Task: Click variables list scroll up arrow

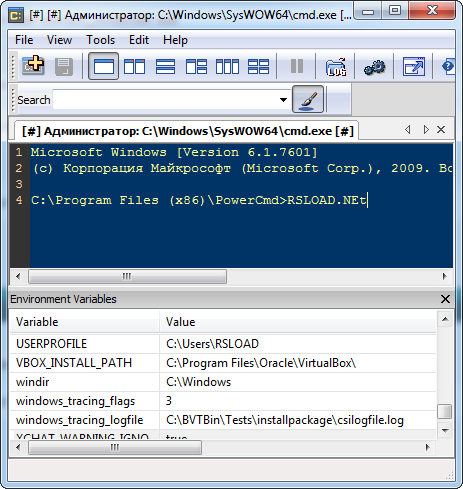Action: tap(445, 320)
